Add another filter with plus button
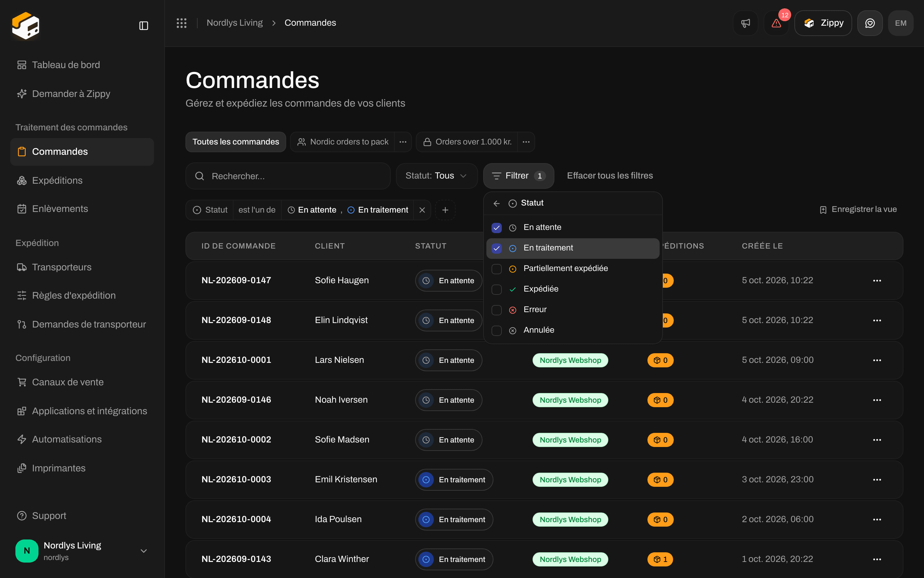The height and width of the screenshot is (578, 924). click(x=445, y=210)
